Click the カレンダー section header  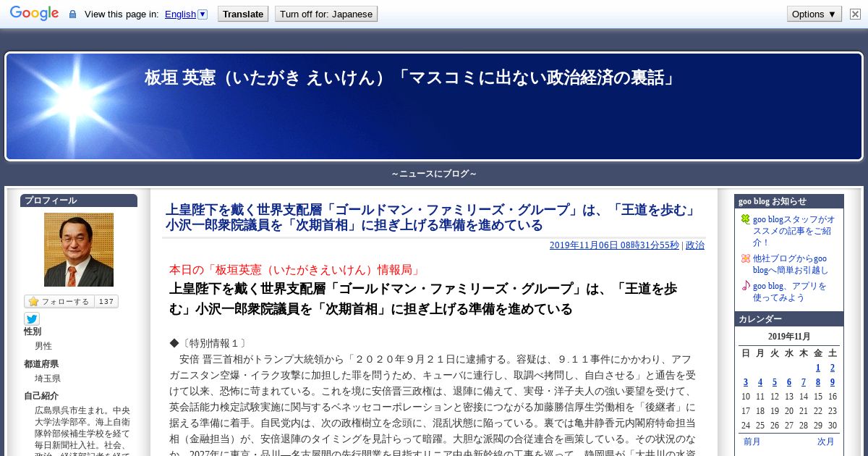(x=789, y=318)
